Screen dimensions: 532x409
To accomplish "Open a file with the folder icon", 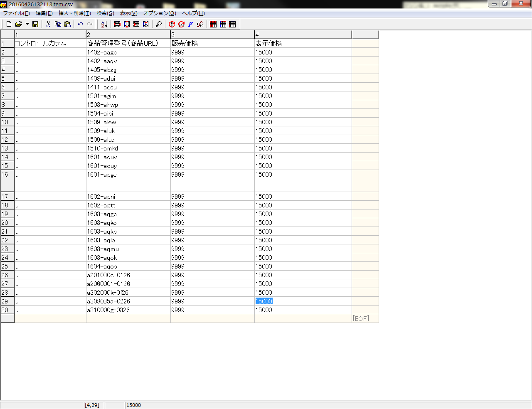I will [x=18, y=24].
